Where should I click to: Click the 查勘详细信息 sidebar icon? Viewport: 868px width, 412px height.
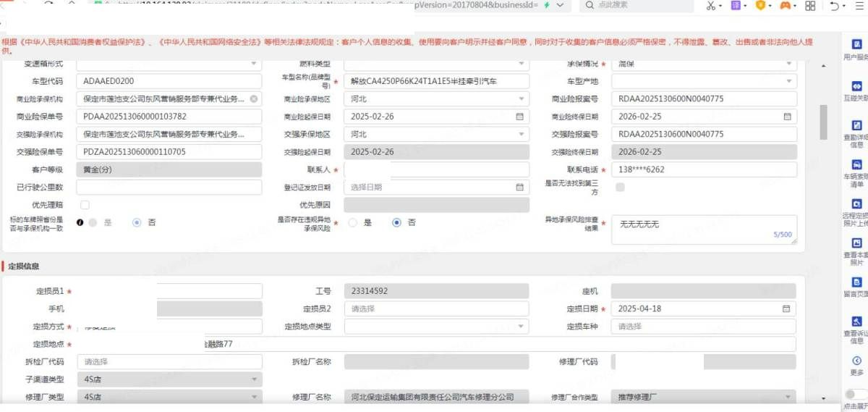click(x=857, y=125)
